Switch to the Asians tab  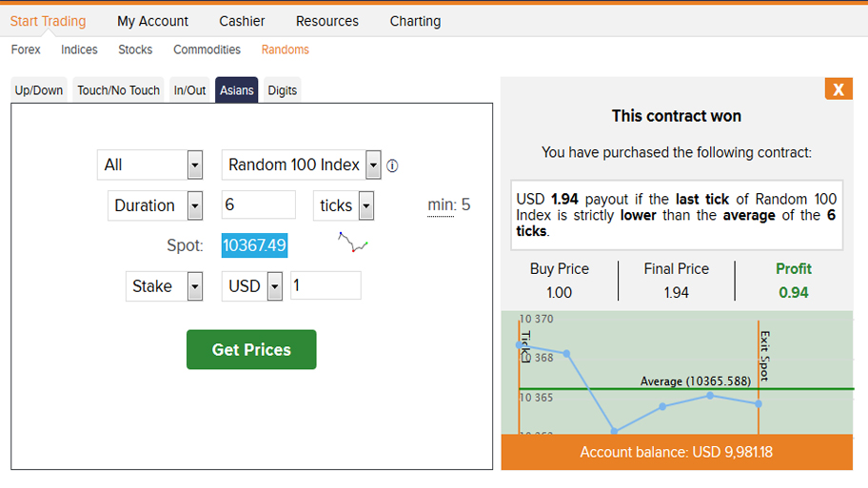tap(236, 90)
